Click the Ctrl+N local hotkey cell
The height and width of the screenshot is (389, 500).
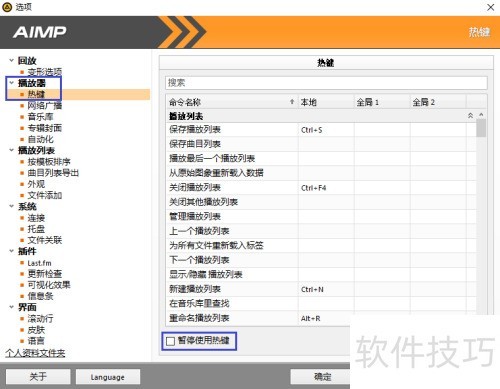[326, 289]
